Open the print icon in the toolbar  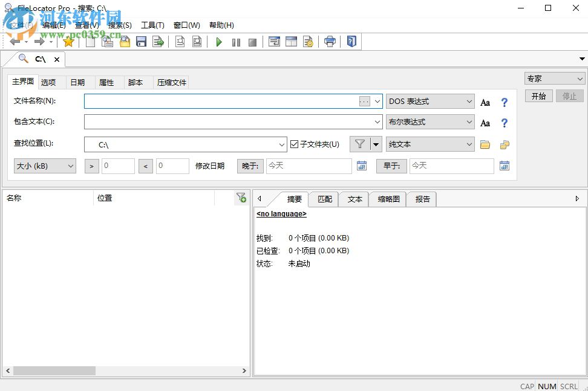point(330,41)
